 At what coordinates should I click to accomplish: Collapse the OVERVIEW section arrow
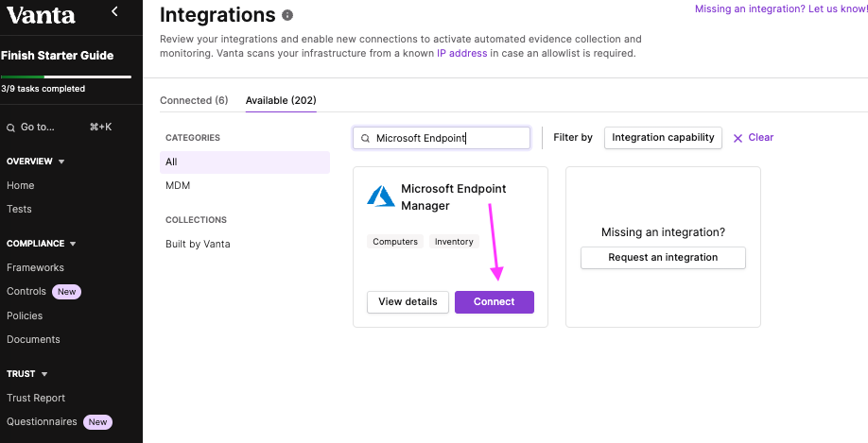(61, 162)
